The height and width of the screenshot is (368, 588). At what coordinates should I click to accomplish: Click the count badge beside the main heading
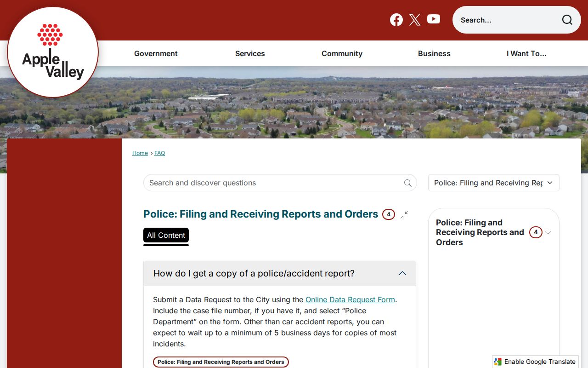click(389, 214)
